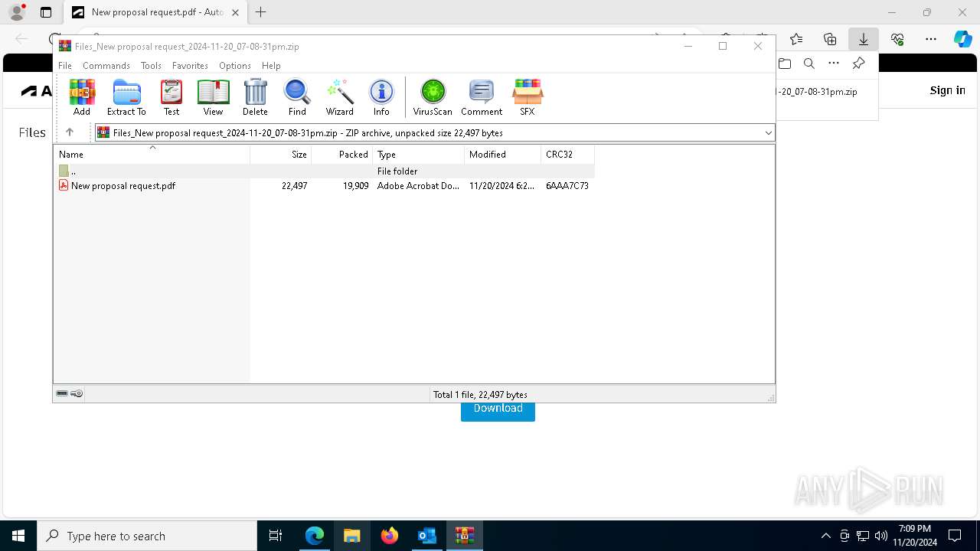Select the parent folder '..' row

pos(325,171)
